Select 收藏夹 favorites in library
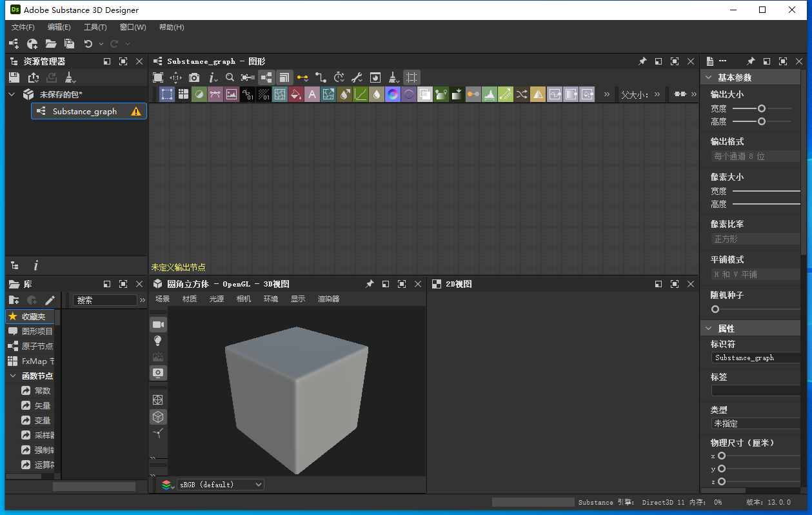Viewport: 812px width, 515px height. [30, 316]
